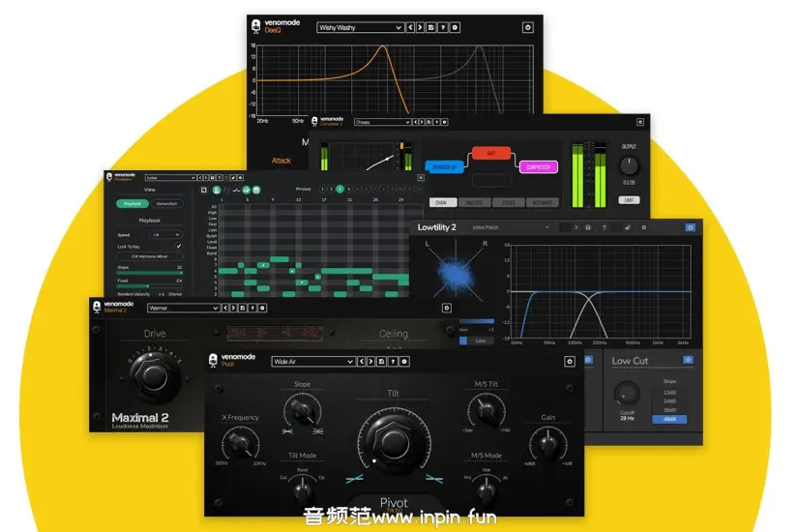The image size is (798, 532).
Task: Select the STEREO tab in Complexer 2
Action: pyautogui.click(x=509, y=202)
